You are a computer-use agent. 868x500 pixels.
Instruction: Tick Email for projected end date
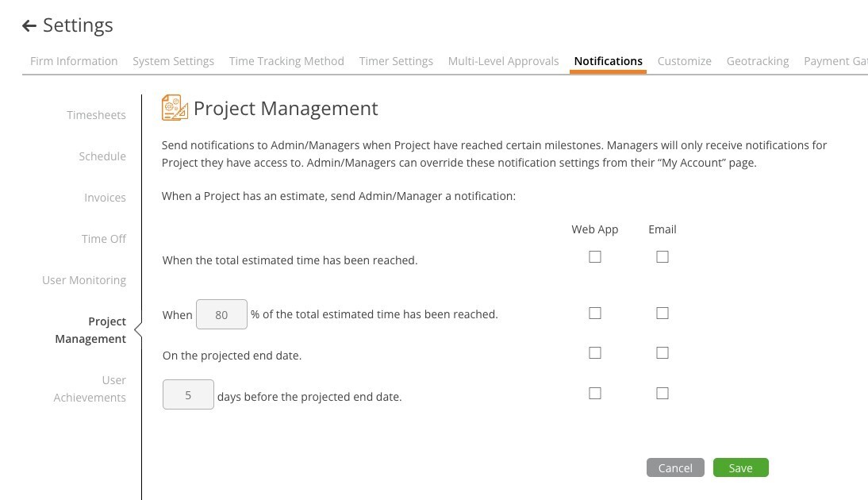click(662, 352)
